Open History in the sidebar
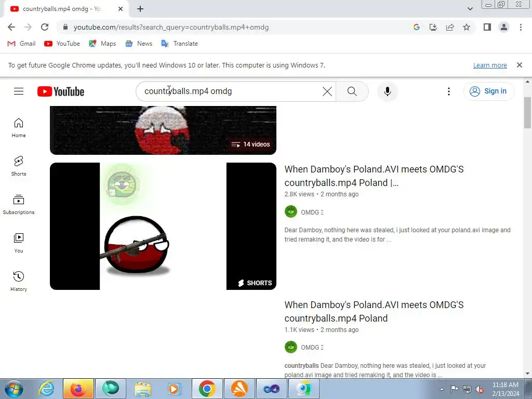This screenshot has width=532, height=399. click(19, 282)
